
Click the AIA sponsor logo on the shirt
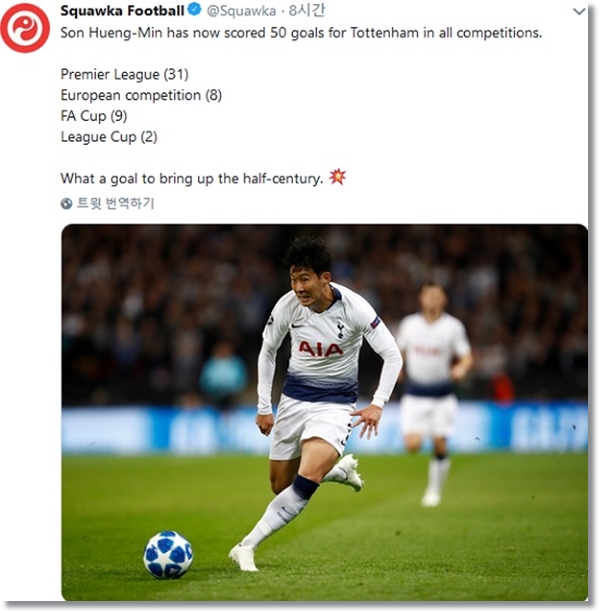[321, 349]
